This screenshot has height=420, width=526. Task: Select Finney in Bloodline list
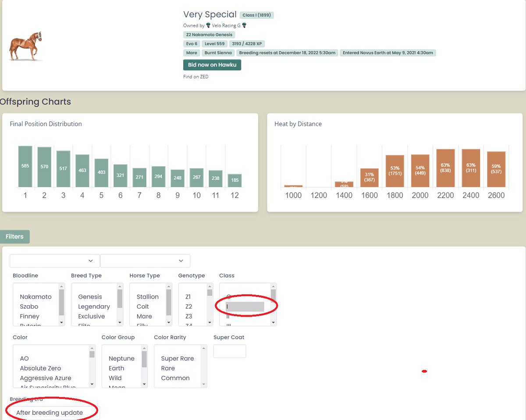coord(29,316)
